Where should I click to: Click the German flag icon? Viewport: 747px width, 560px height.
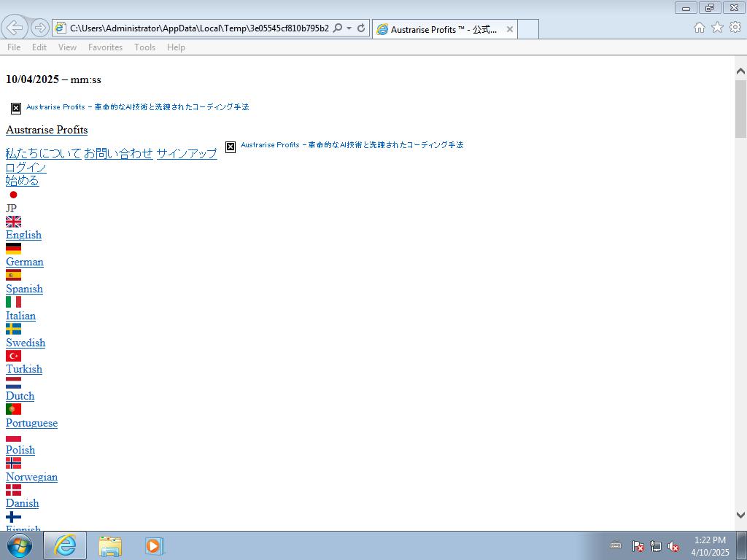coord(13,249)
